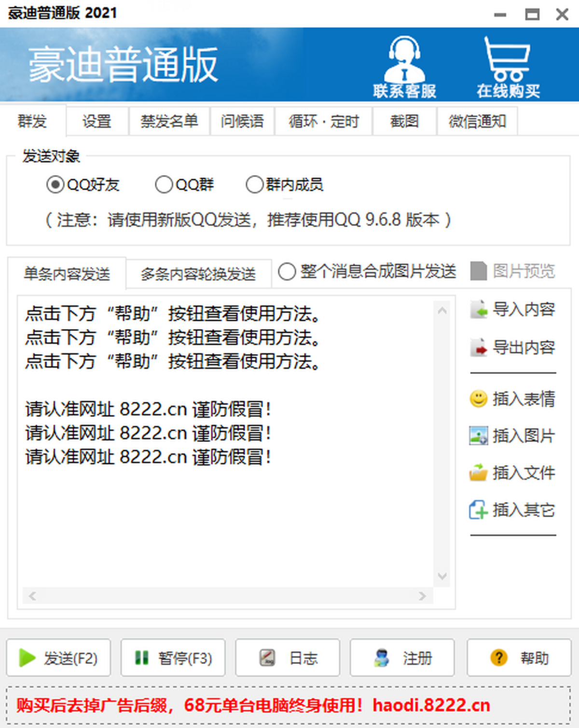
Task: Click the 插入其它 plus-document icon
Action: 479,509
